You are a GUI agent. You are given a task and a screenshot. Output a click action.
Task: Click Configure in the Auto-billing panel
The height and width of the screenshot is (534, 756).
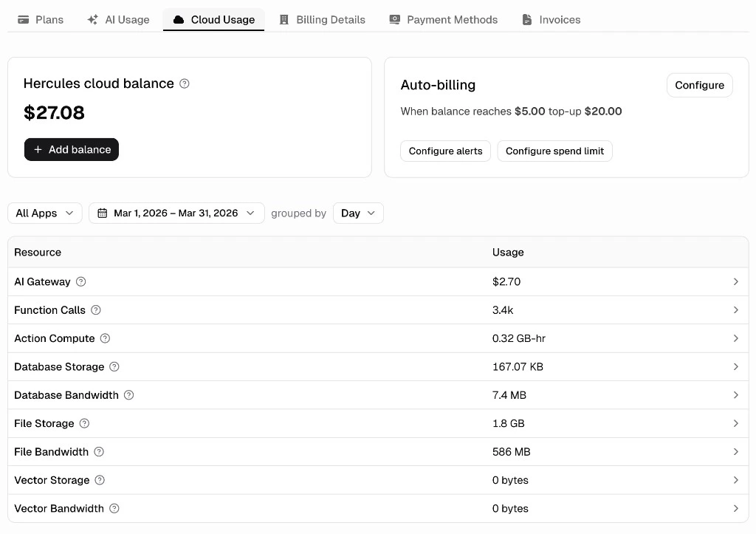coord(698,85)
